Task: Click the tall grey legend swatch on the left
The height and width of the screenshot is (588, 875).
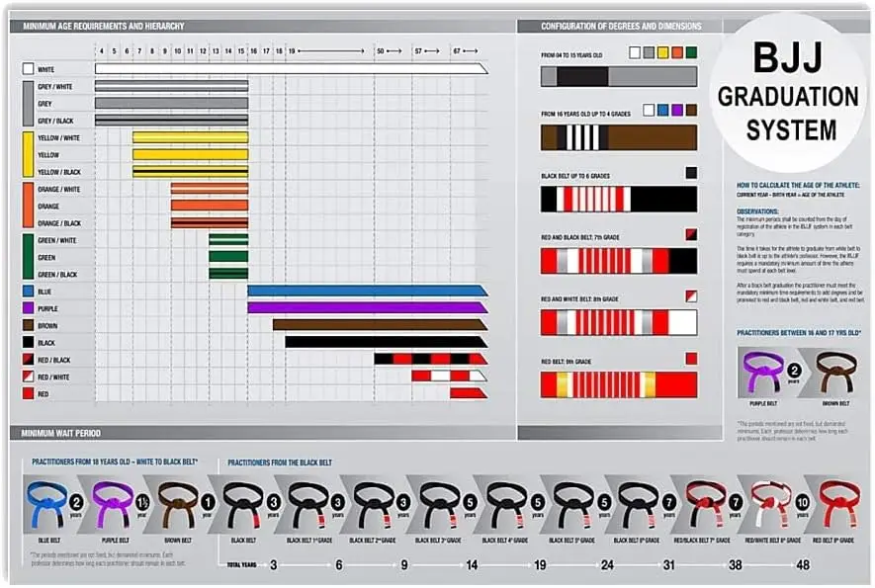Action: coord(28,103)
